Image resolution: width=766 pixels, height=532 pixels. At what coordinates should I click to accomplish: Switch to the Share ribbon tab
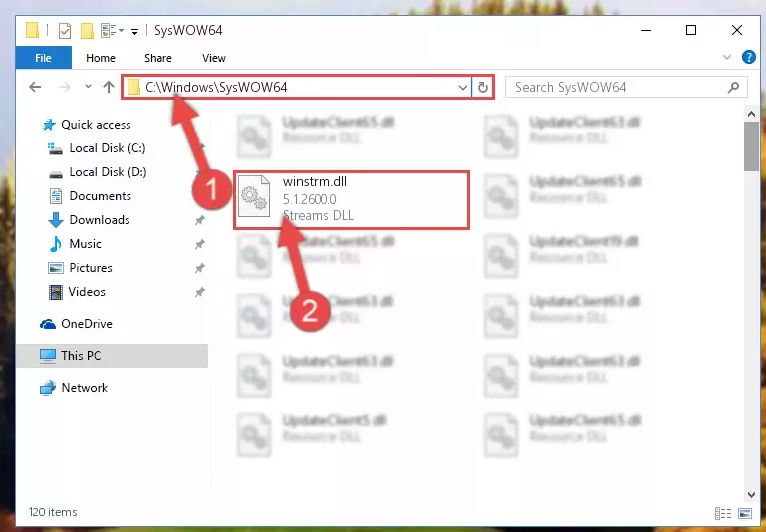click(x=157, y=58)
